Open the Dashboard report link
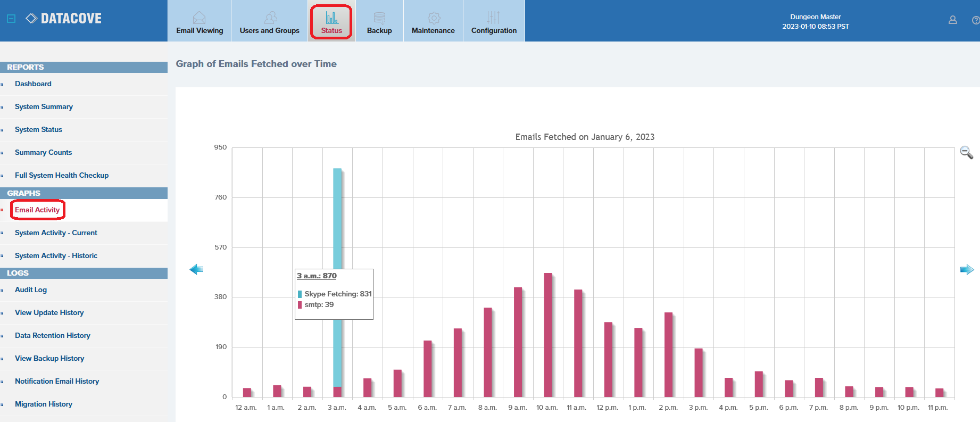 pos(33,84)
